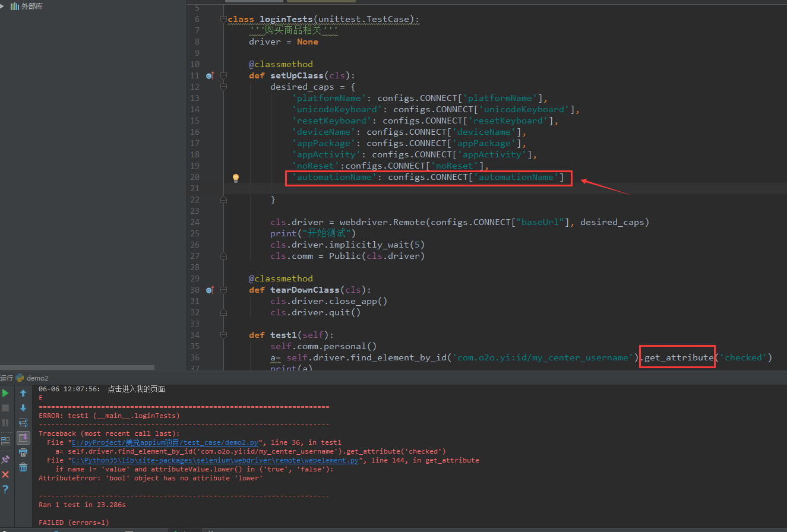Screen dimensions: 787x532
Task: Click 'FAILED (errors=1)' console line
Action: 74,522
